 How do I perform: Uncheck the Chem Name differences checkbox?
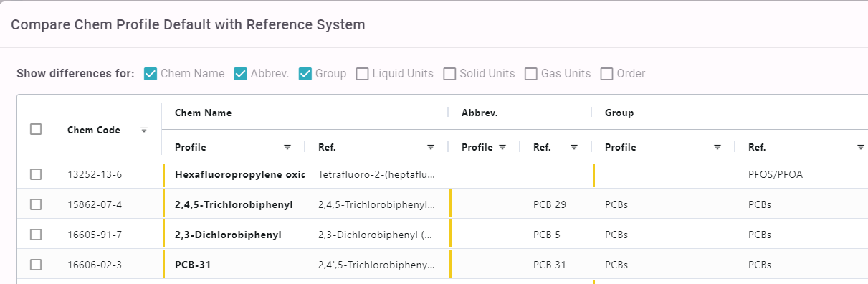pyautogui.click(x=151, y=73)
